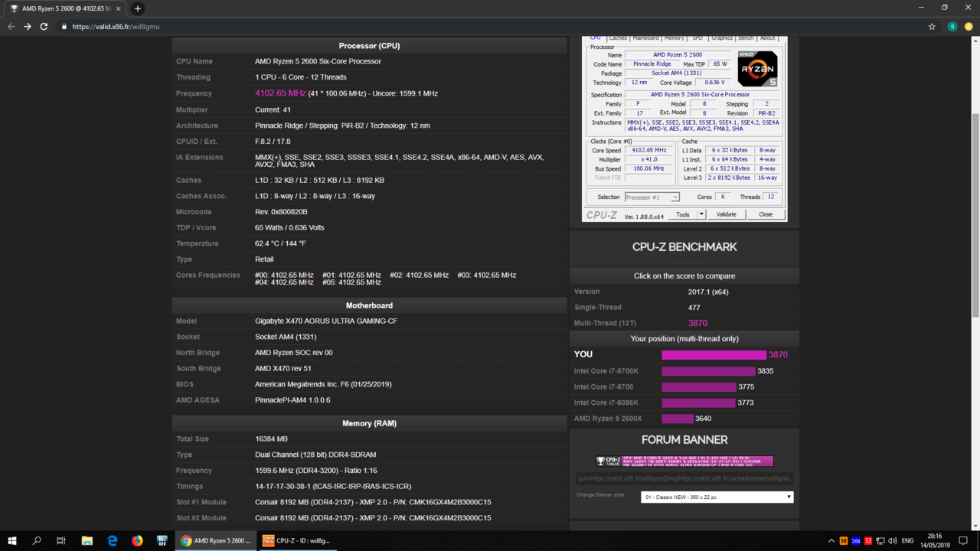Click the 477 single-thread score
This screenshot has width=980, height=551.
pyautogui.click(x=694, y=308)
